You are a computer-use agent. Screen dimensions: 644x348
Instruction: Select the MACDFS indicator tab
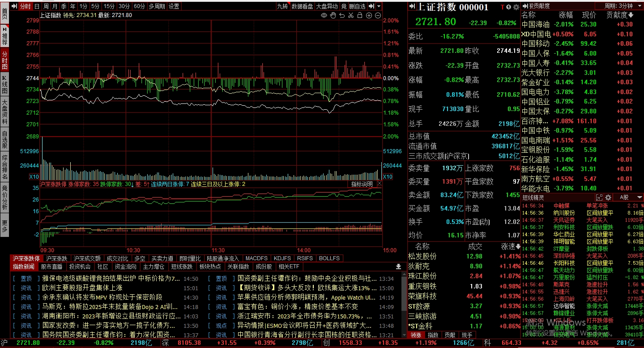[x=256, y=258]
